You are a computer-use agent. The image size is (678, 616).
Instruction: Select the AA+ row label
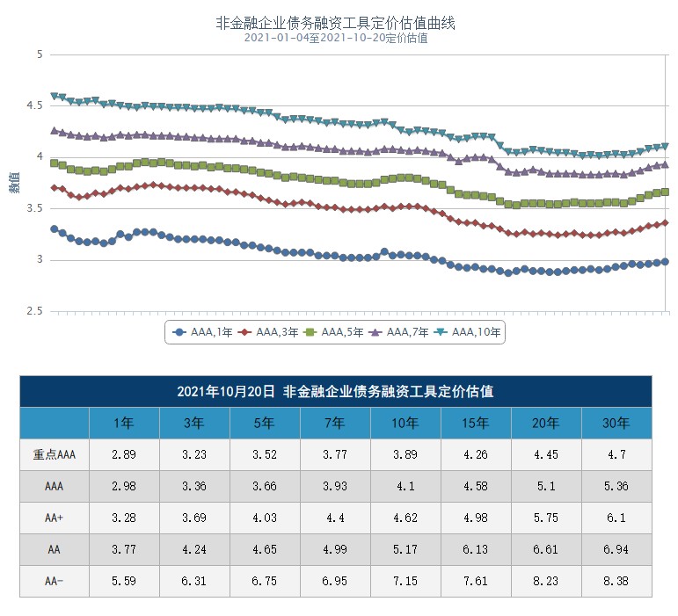coord(55,518)
